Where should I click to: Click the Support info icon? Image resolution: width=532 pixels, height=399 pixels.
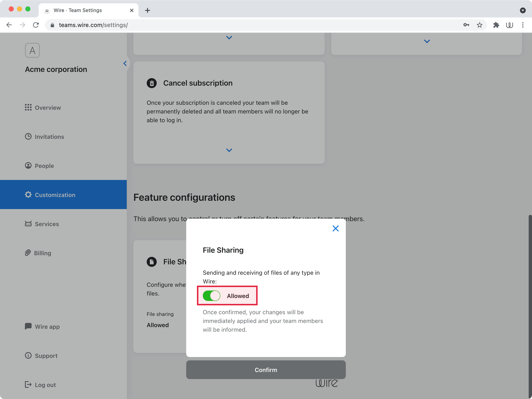point(28,356)
